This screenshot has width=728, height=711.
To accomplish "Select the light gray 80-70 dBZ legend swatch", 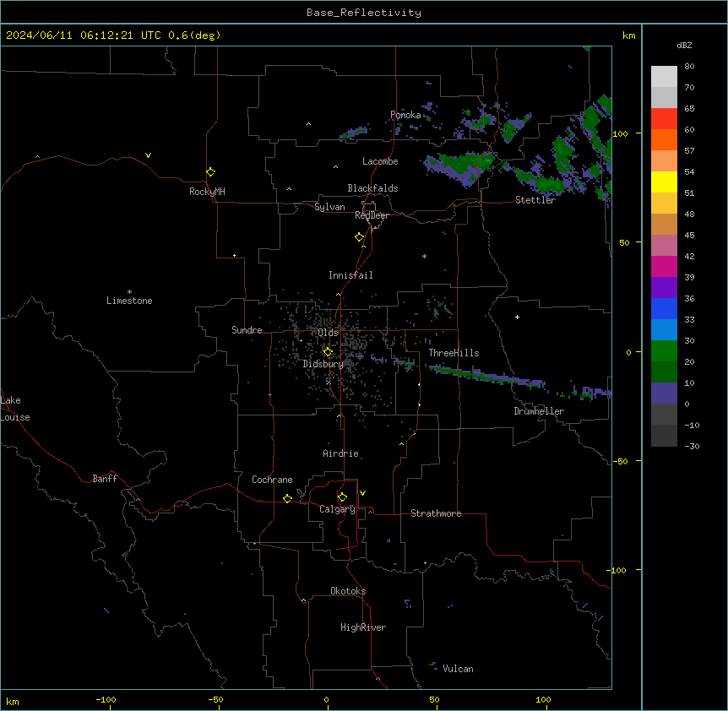I will [664, 77].
